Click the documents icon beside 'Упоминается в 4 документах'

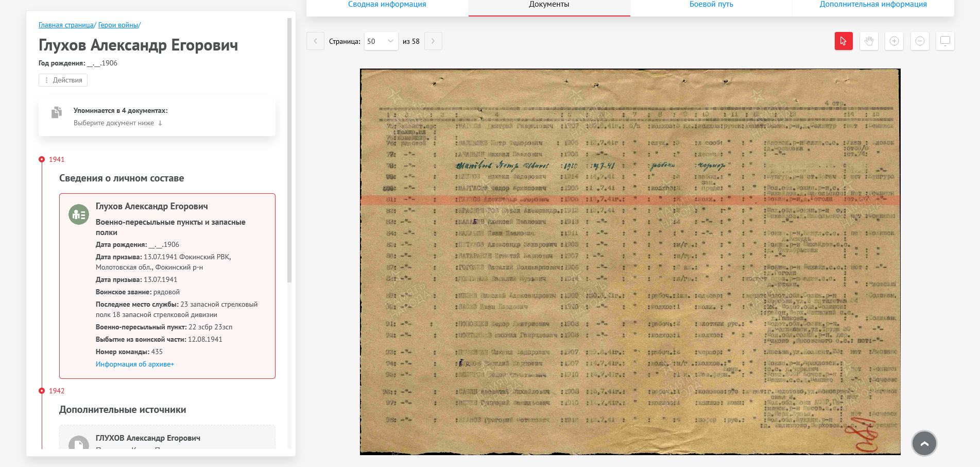pos(57,112)
